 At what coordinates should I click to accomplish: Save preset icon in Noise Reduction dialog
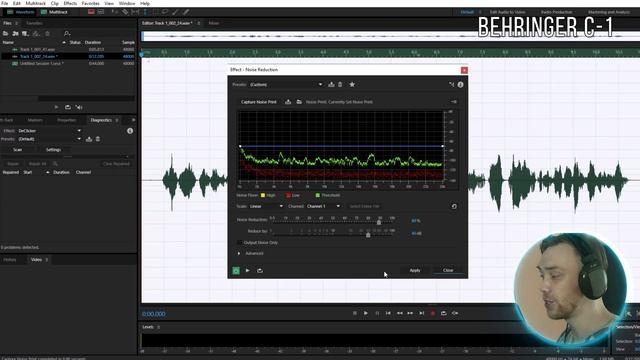[331, 84]
